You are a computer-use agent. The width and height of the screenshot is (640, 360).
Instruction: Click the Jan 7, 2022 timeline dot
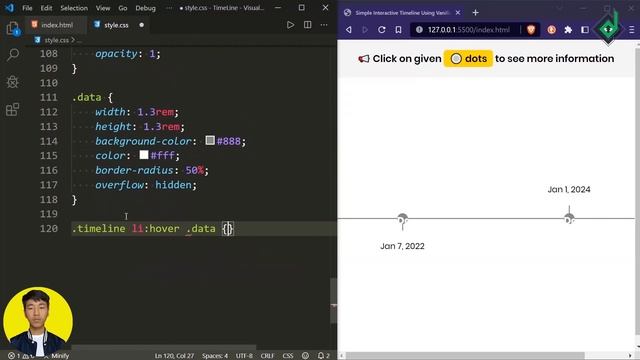tap(402, 219)
